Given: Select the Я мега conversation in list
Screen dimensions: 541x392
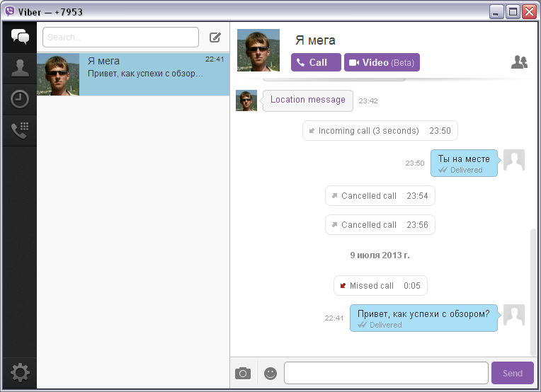Looking at the screenshot, I should click(133, 74).
